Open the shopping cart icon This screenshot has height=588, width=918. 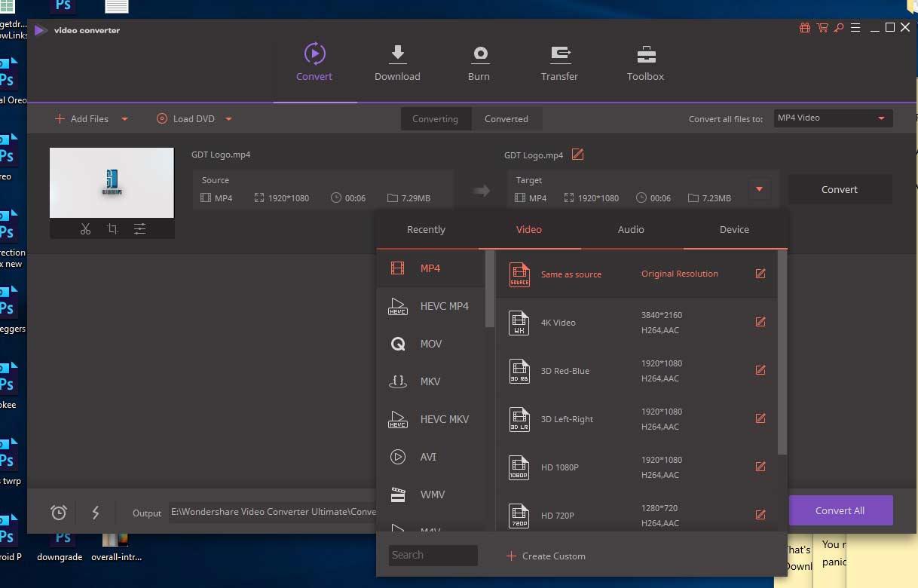822,28
